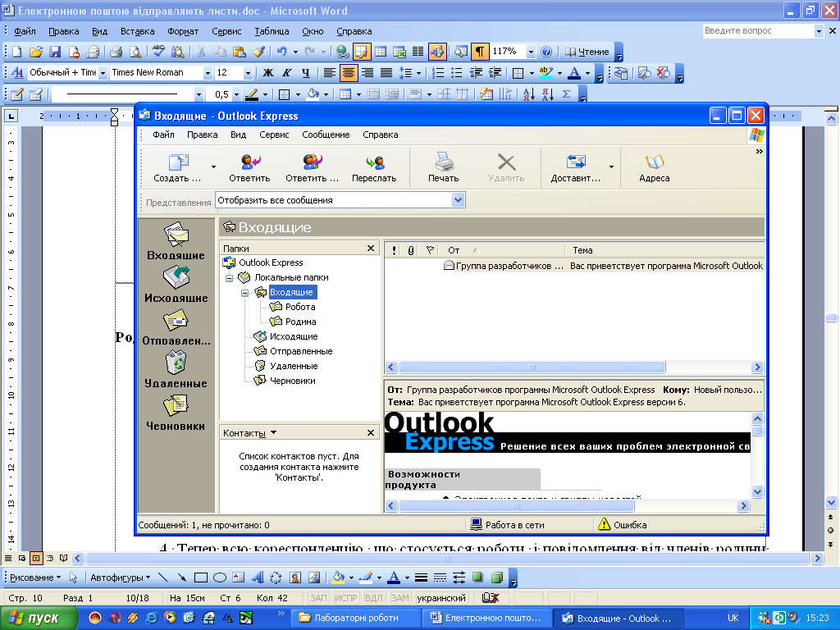Open Удаленные icon in Outlook bar
840x630 pixels.
[176, 370]
